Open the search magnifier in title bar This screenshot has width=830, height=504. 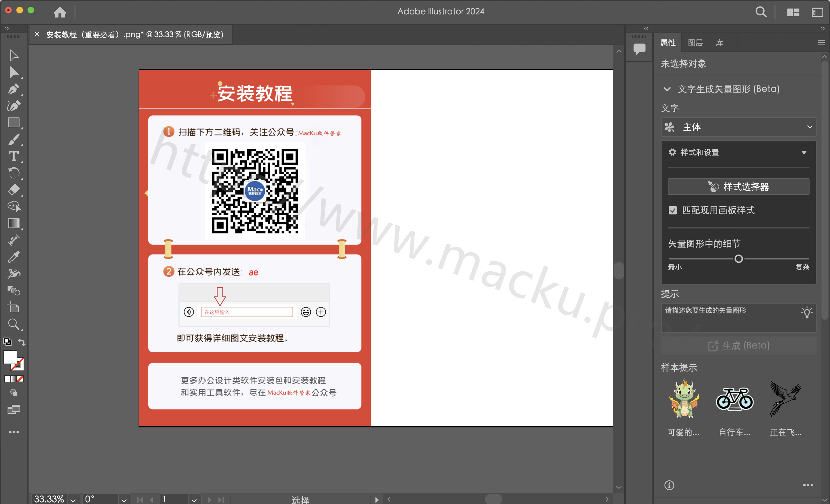pos(761,12)
